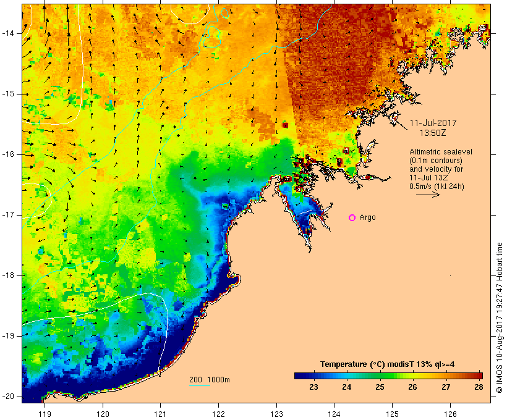Click the latitude axis label '-17'
The height and width of the screenshot is (420, 507).
click(7, 215)
